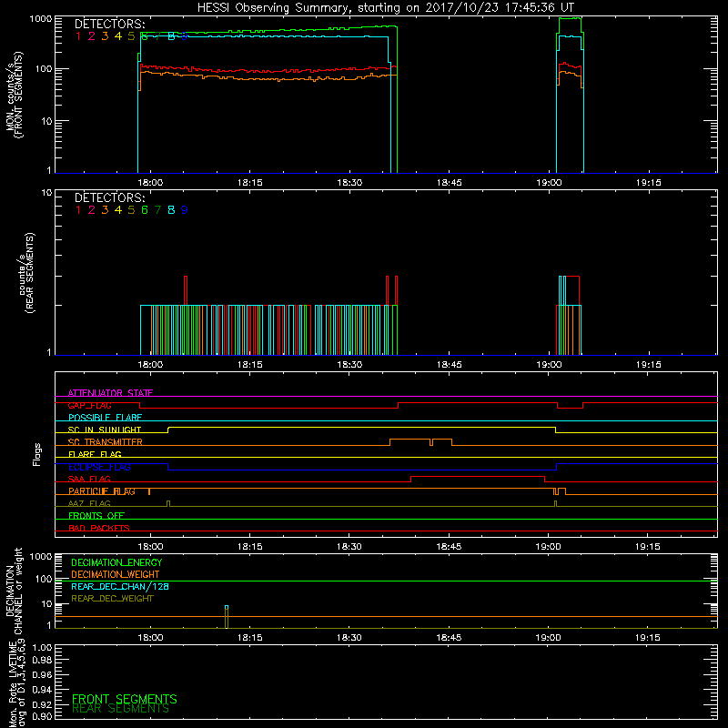Click the DECIMATION CHANNEL or weight axis title
This screenshot has width=728, height=728.
point(14,591)
